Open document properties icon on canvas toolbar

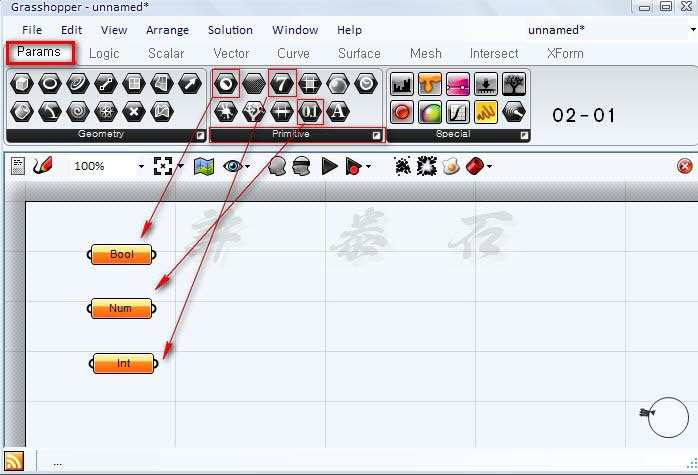[18, 166]
